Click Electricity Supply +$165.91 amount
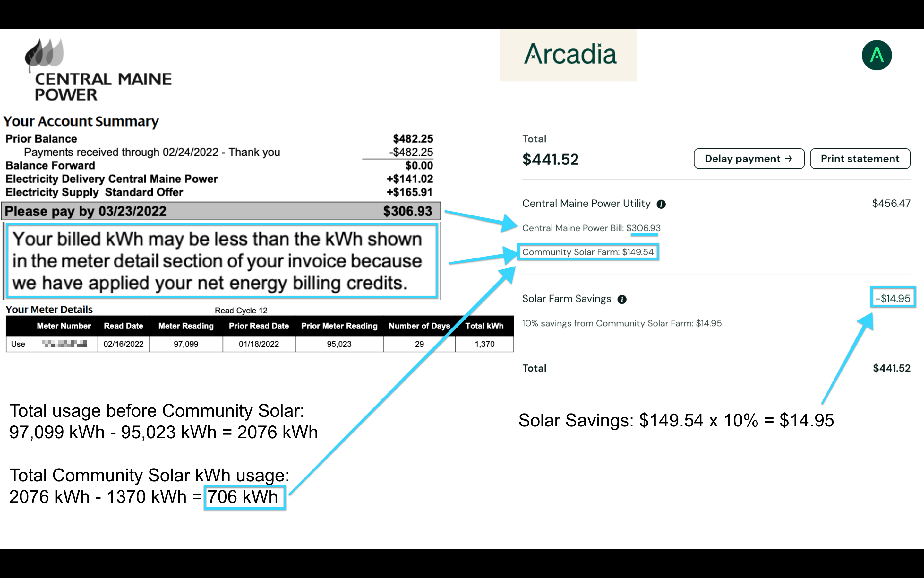The image size is (924, 578). point(409,192)
